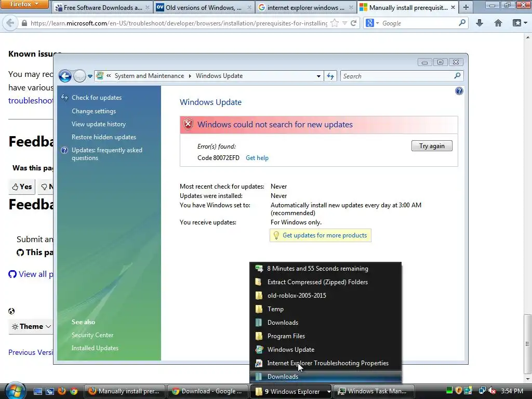Click the refresh icon next to address bar

pos(330,76)
